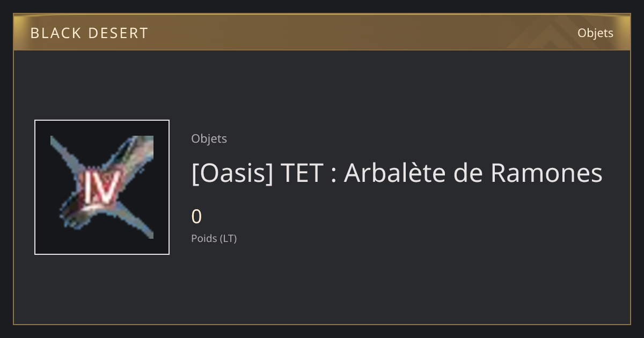
Task: Click the [Oasis] TET item title
Action: coord(397,173)
